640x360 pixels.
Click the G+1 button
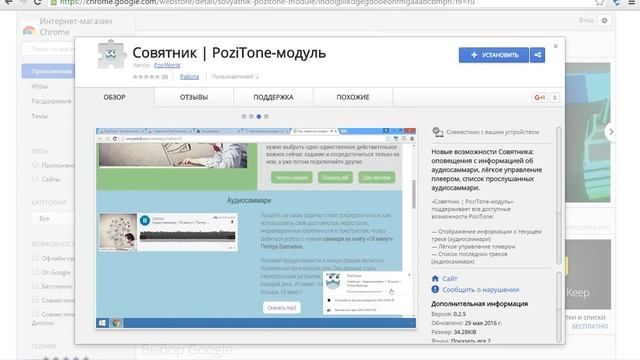click(x=540, y=97)
